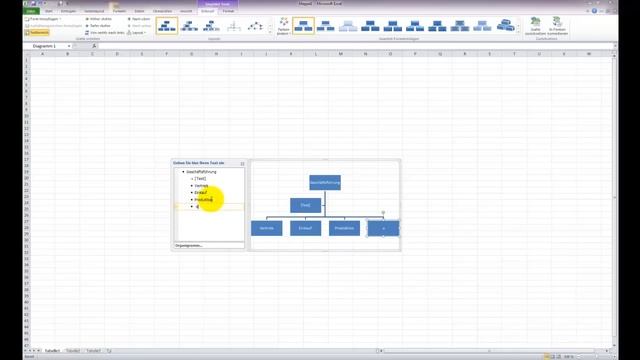Close the SmartArt text pane
Screen dimensions: 640x360
242,163
